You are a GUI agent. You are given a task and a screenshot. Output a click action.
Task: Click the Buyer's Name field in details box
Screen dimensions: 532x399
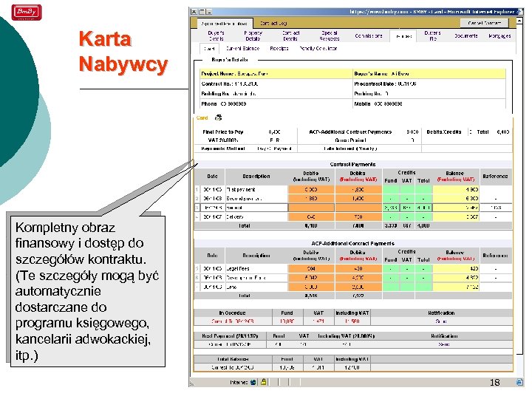coord(429,74)
